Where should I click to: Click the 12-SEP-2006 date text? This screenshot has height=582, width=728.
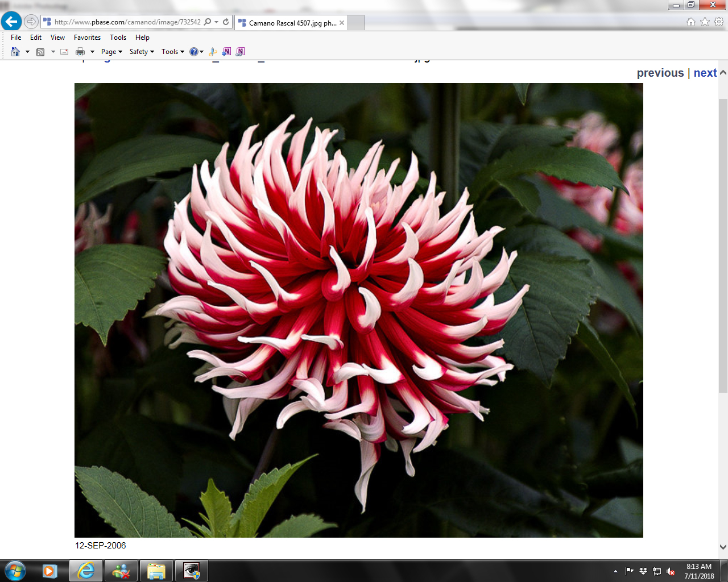[x=101, y=546]
